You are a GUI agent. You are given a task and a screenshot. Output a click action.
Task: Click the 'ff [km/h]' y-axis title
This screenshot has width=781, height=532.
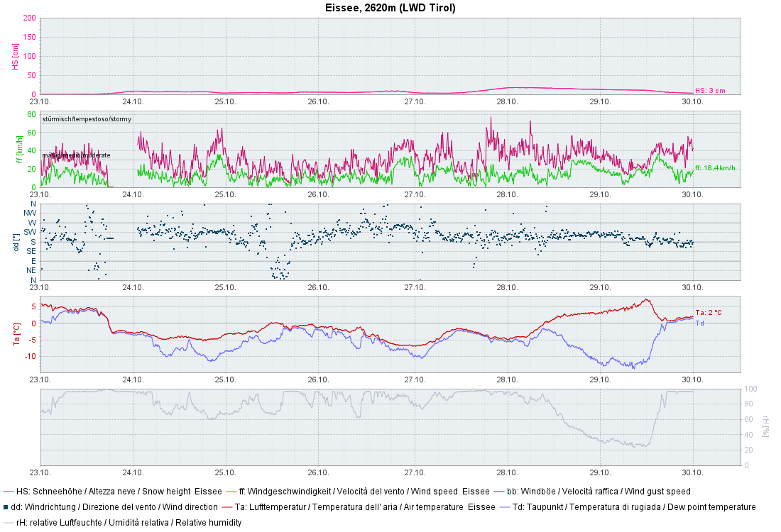[x=18, y=149]
